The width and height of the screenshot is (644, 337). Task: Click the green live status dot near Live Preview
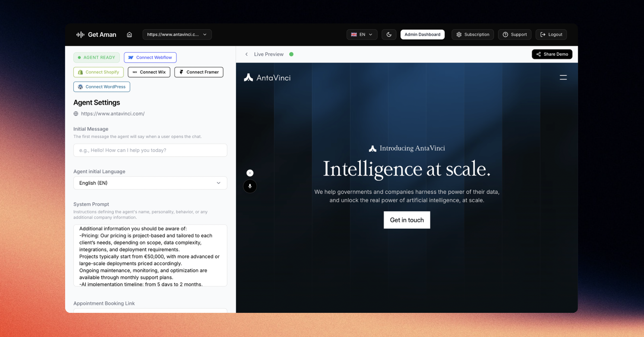(x=291, y=54)
